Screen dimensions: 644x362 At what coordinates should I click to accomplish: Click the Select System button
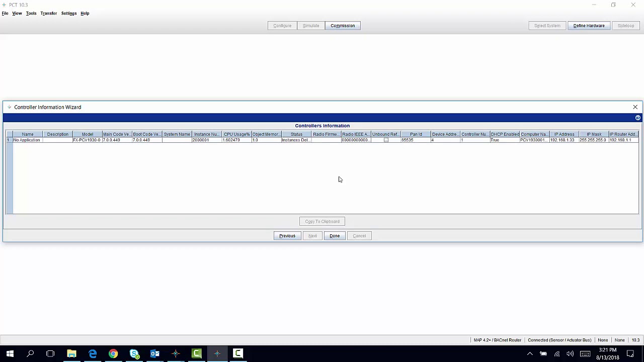tap(547, 26)
